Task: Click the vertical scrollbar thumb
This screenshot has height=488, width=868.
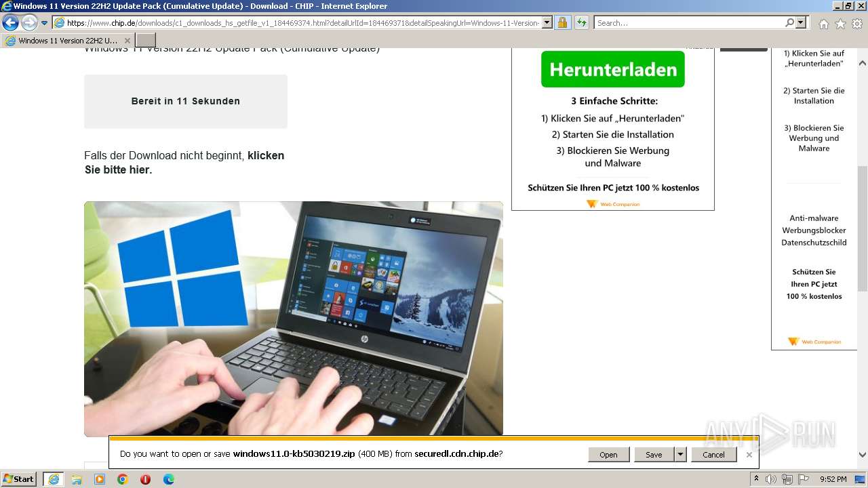Action: tap(863, 228)
